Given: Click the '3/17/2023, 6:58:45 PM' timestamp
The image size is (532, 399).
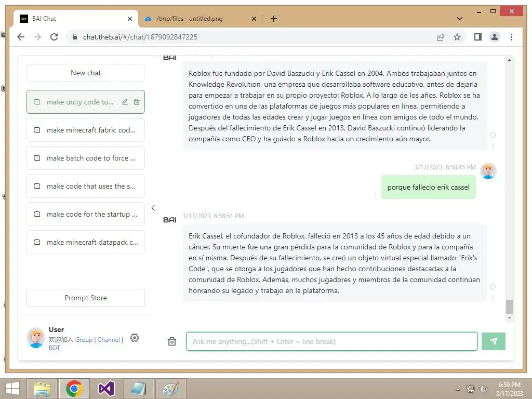Looking at the screenshot, I should 445,167.
